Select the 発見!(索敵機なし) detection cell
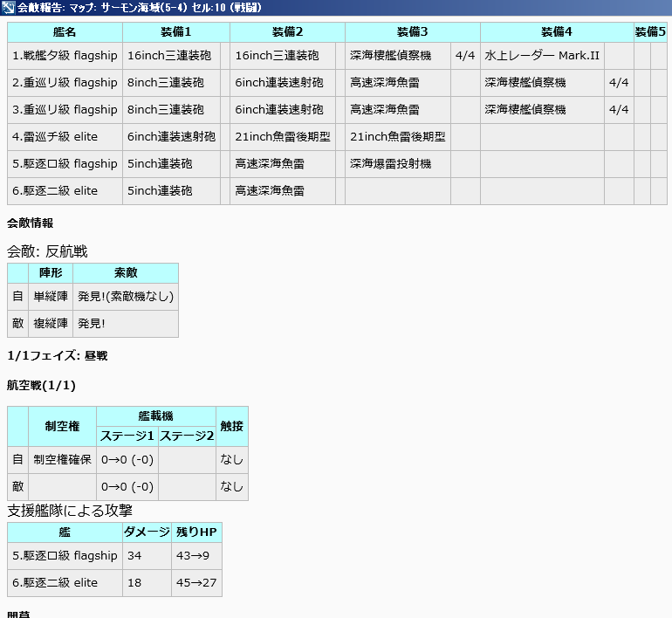Screen dimensions: 672x618 (x=126, y=297)
